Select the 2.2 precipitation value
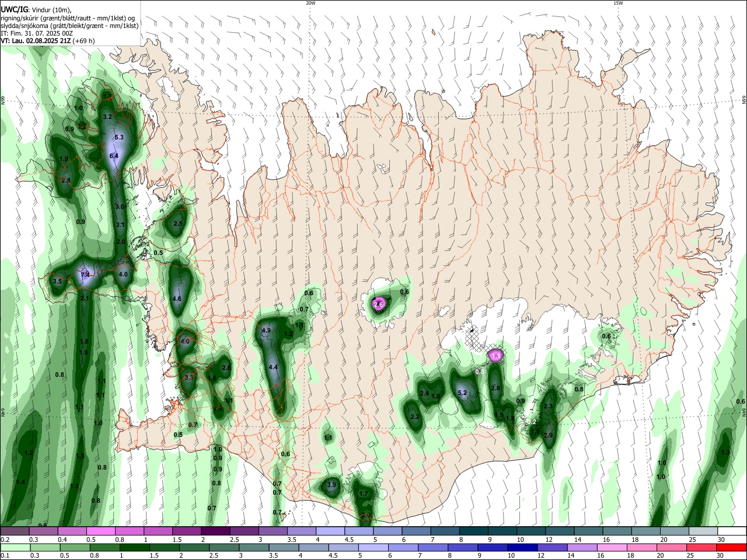747x560 pixels. [416, 417]
